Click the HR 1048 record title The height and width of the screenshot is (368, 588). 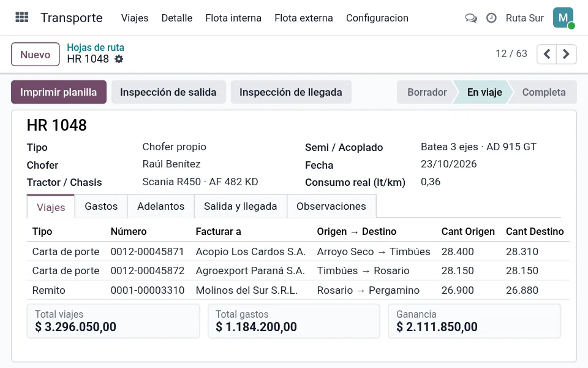coord(56,125)
